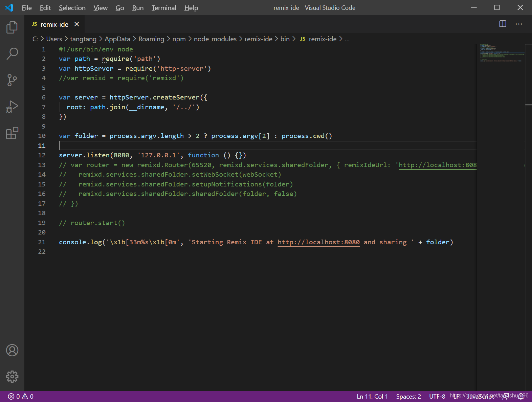Expand the AppData breadcrumb
The width and height of the screenshot is (532, 402).
pyautogui.click(x=117, y=39)
